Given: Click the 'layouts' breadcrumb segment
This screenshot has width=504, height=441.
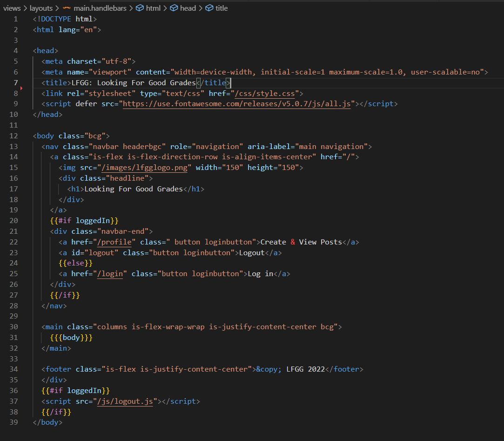Looking at the screenshot, I should point(41,8).
